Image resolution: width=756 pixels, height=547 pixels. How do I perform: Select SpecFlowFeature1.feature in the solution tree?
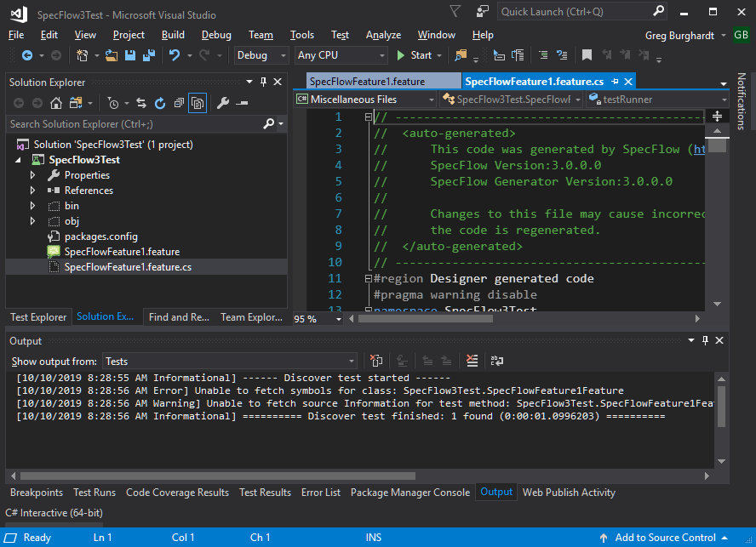122,252
